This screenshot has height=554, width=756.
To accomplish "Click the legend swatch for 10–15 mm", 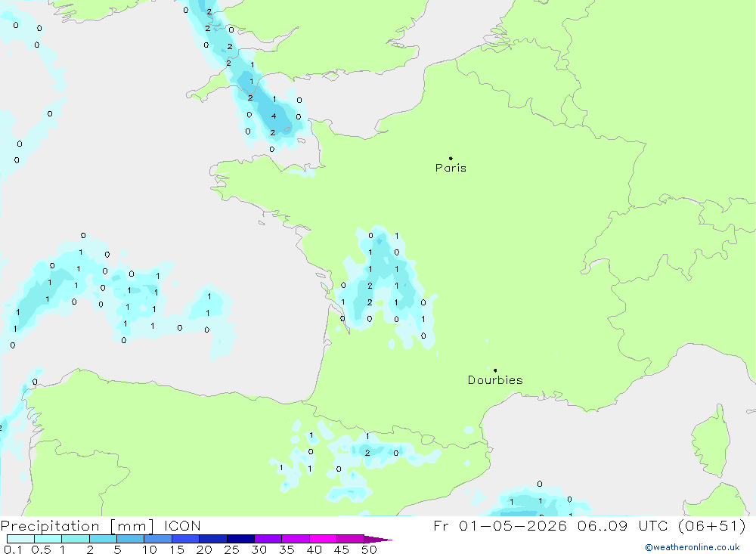I will coord(158,539).
